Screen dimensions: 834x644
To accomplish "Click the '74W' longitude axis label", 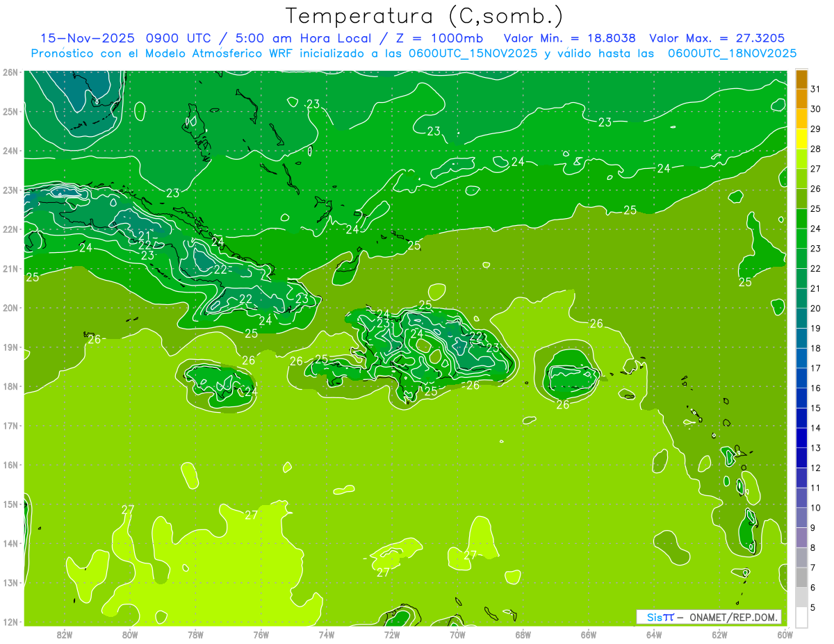I will [x=327, y=634].
